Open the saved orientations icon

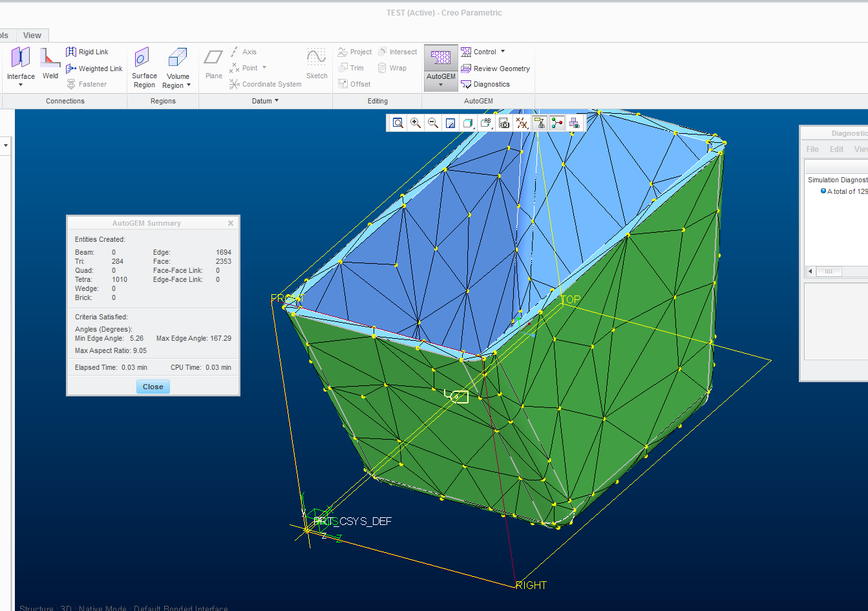click(x=486, y=123)
